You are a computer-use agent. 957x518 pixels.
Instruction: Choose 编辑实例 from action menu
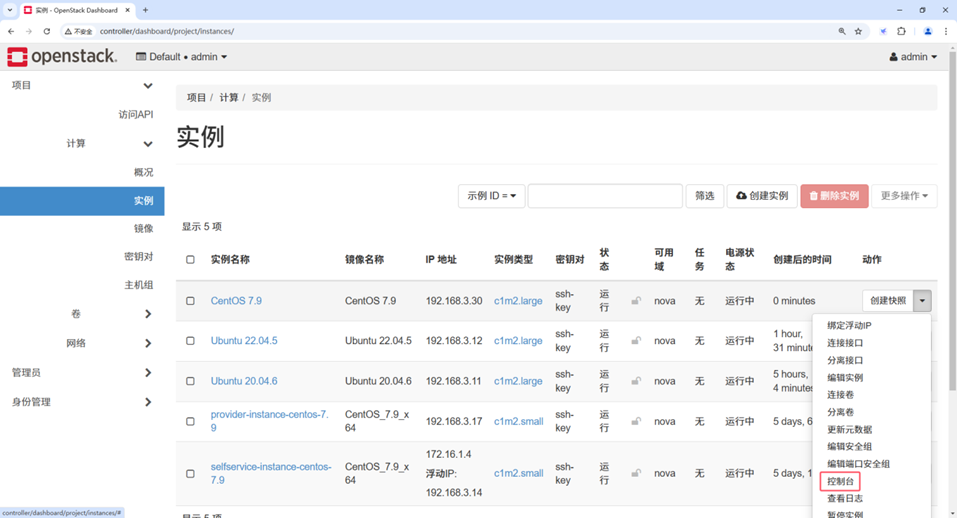[845, 378]
